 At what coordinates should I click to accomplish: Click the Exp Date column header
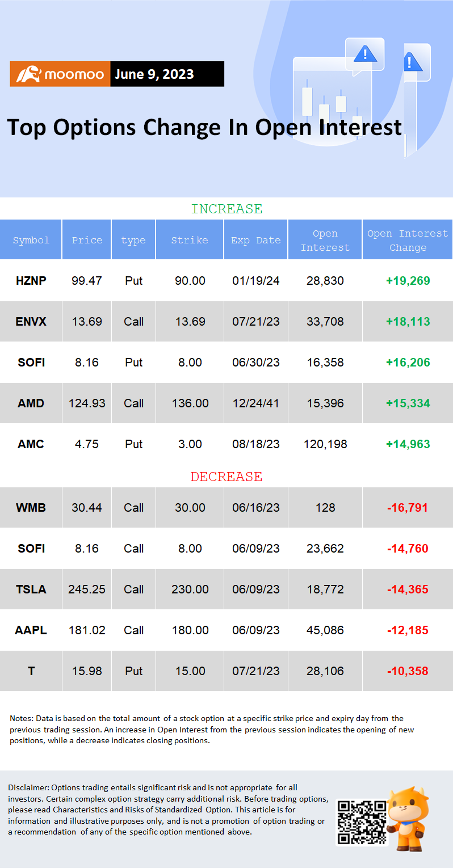pos(256,240)
